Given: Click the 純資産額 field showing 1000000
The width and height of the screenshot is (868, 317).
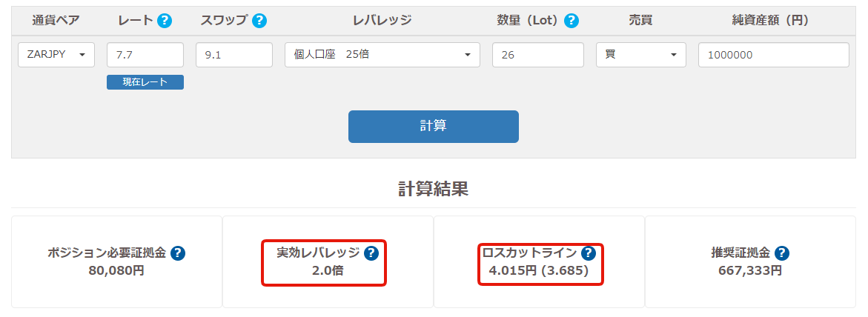Looking at the screenshot, I should pos(773,55).
